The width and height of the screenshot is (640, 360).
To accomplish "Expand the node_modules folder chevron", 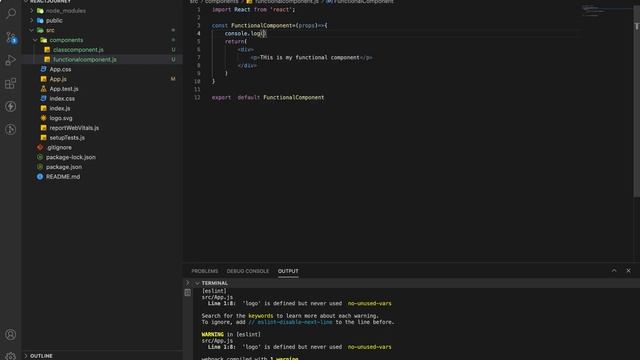I will click(31, 11).
